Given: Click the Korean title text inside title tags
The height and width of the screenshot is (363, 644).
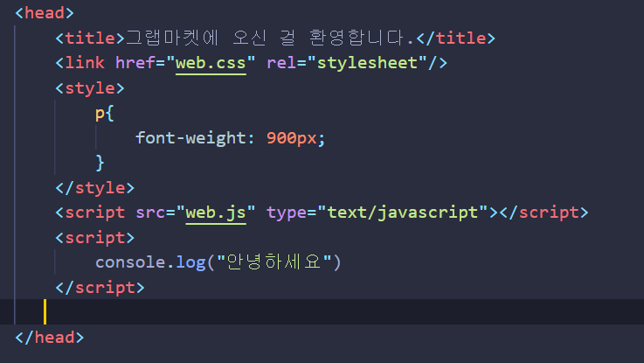Looking at the screenshot, I should [269, 38].
